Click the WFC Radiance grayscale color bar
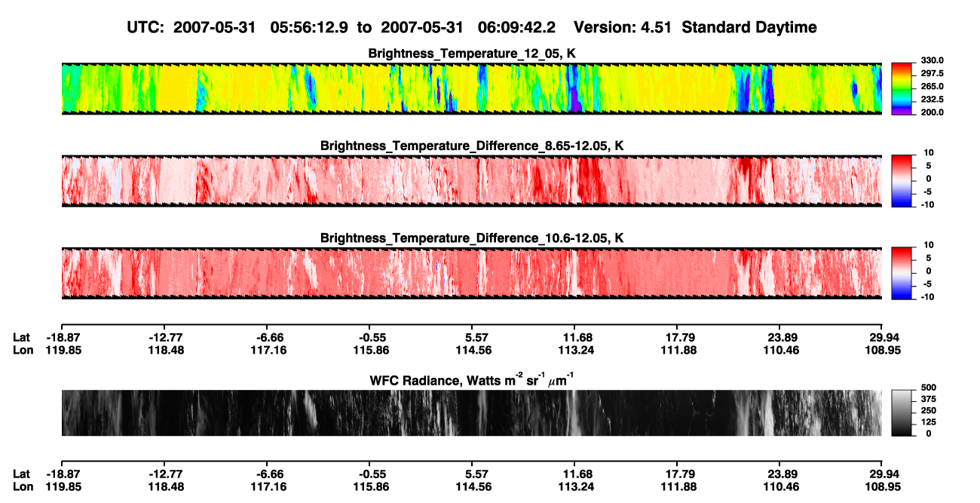 coord(902,413)
